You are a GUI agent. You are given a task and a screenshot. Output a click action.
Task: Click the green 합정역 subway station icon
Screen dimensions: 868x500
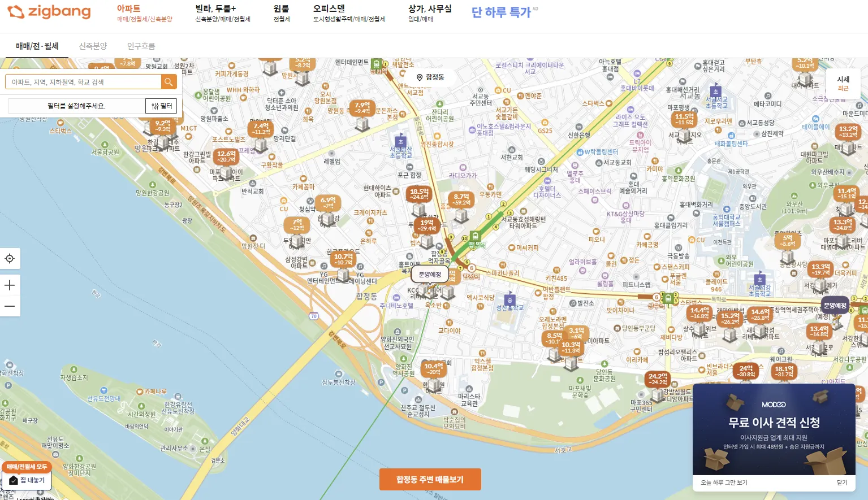(475, 236)
